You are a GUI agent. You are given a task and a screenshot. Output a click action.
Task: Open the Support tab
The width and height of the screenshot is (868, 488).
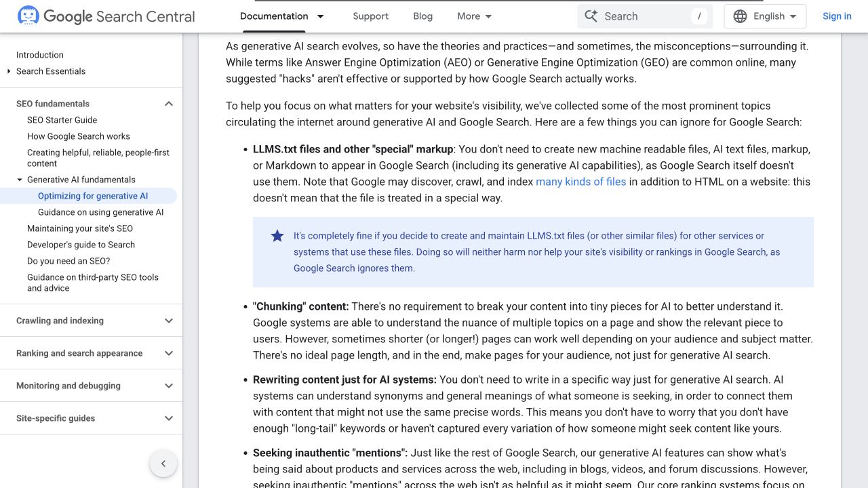click(371, 16)
